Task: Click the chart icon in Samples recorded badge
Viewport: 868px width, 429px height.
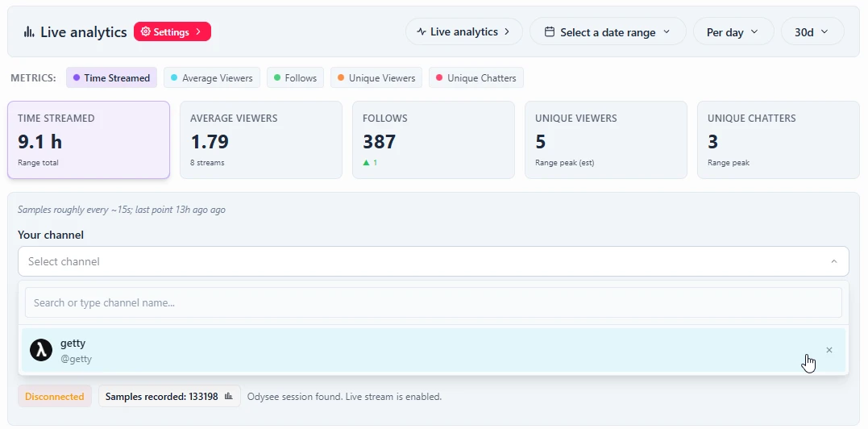Action: coord(229,396)
